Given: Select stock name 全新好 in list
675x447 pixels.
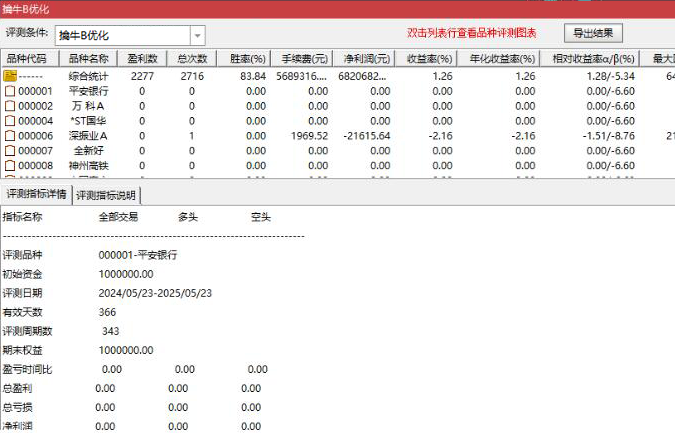Looking at the screenshot, I should click(89, 151).
